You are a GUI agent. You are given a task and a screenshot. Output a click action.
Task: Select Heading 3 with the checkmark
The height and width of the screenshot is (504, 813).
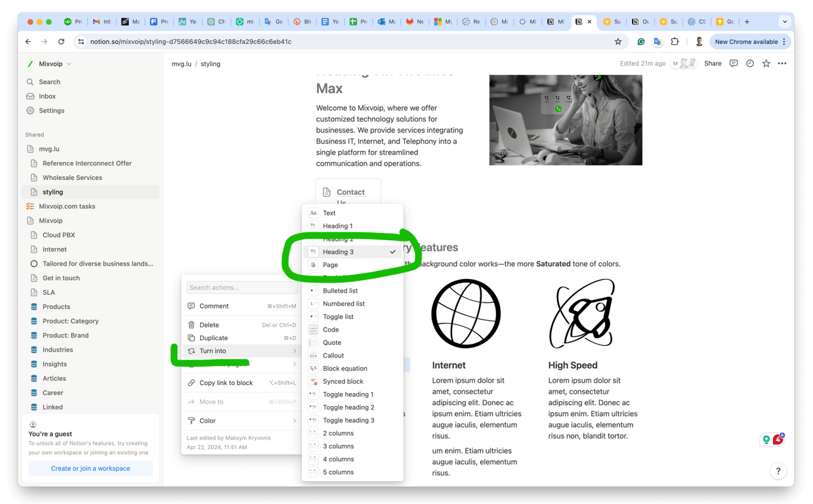point(338,251)
